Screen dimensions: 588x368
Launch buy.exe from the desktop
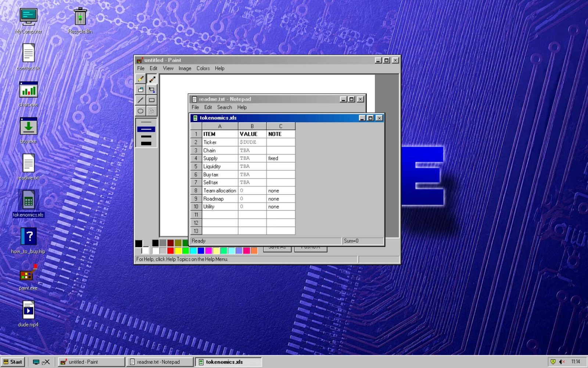click(28, 131)
